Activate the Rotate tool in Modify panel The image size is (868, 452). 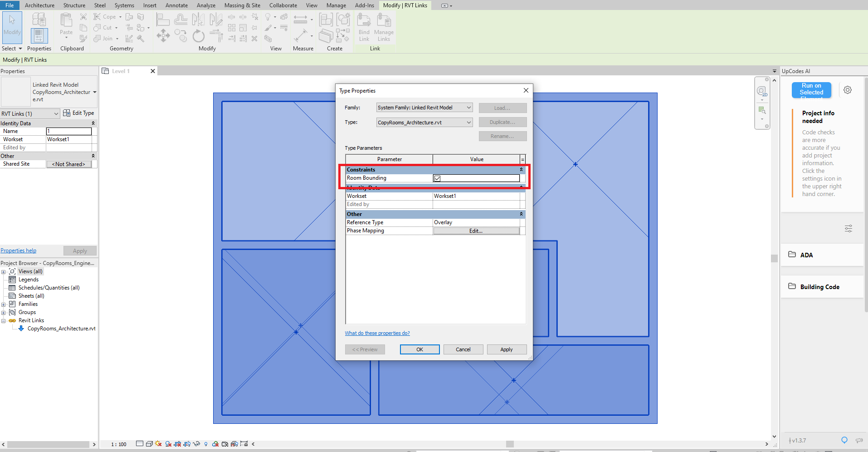[x=199, y=36]
